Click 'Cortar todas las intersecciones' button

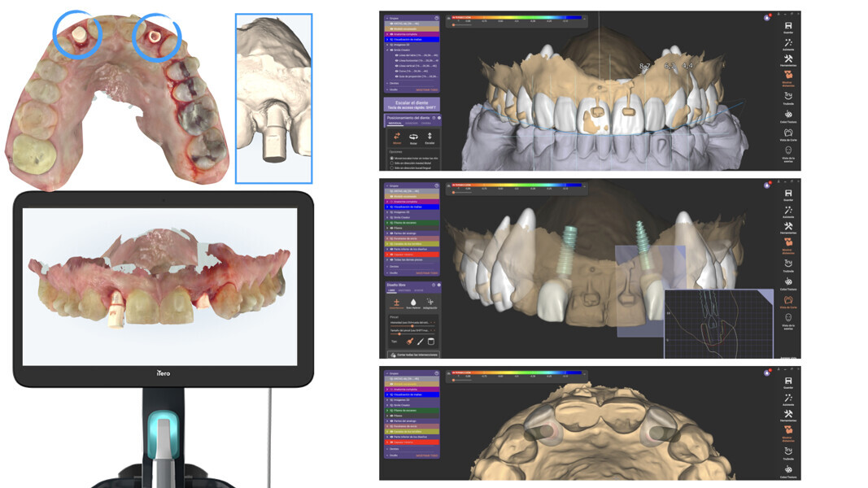413,355
